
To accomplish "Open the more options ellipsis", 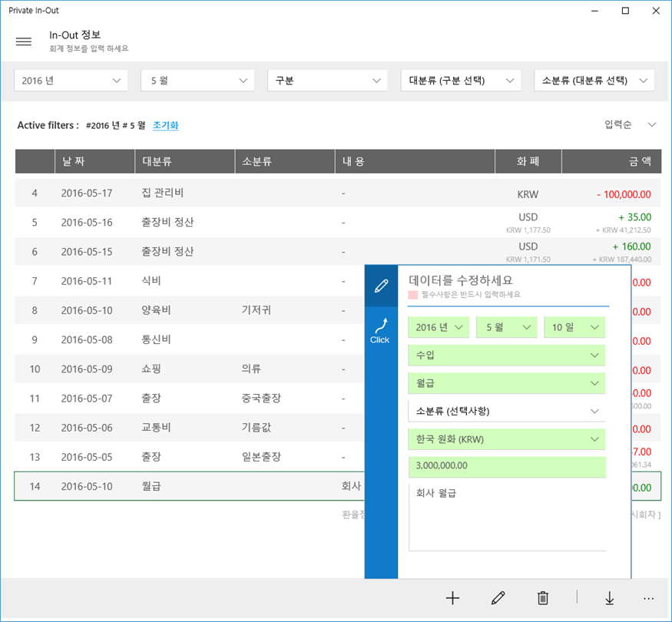I will pyautogui.click(x=649, y=598).
